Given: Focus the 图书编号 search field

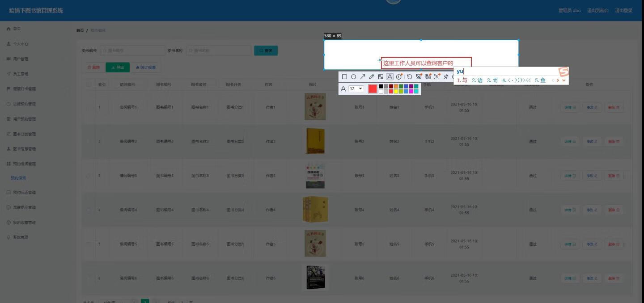Looking at the screenshot, I should click(x=133, y=50).
